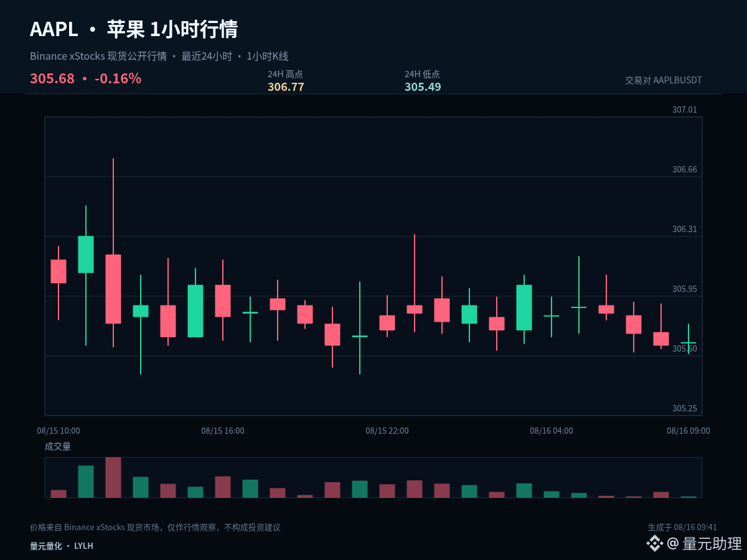The width and height of the screenshot is (747, 560).
Task: Click the -0.16% change value
Action: pos(118,79)
